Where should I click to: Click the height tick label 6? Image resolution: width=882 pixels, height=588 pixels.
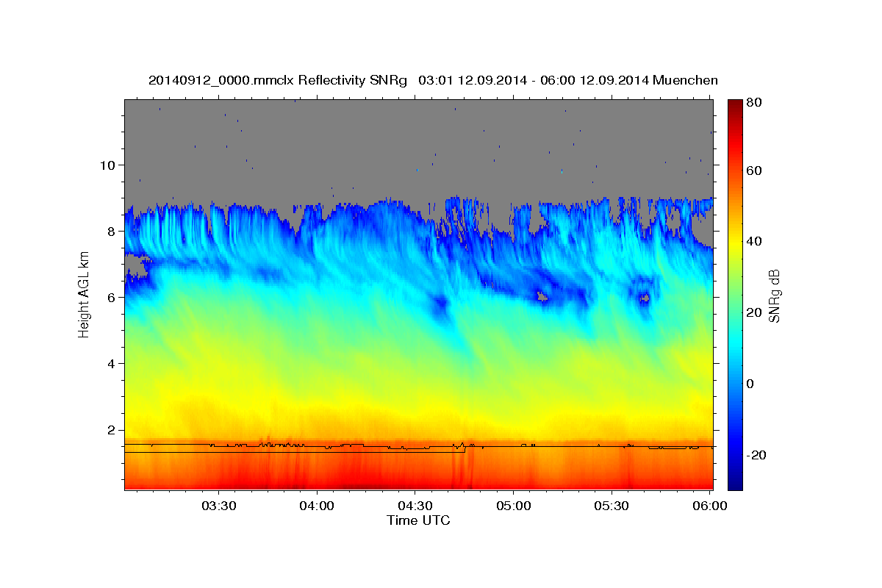pyautogui.click(x=112, y=297)
